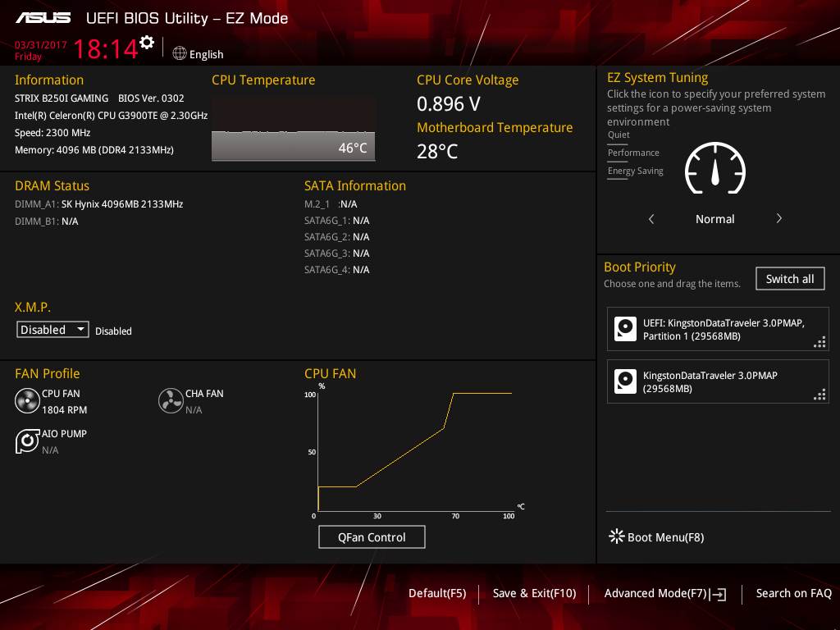Select previous tuning mode with left chevron
The image size is (840, 630).
coord(651,218)
